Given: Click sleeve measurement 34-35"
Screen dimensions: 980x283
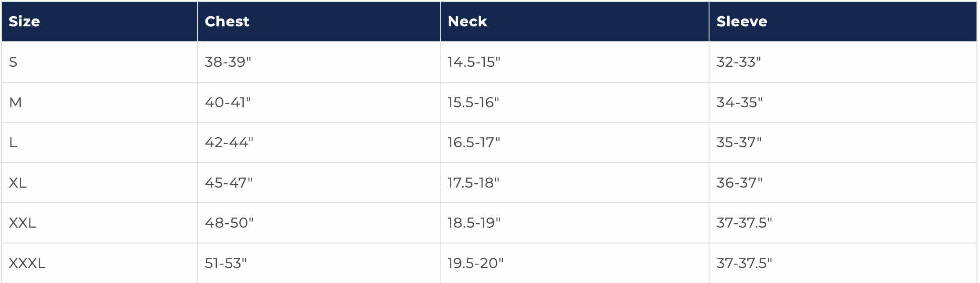Looking at the screenshot, I should 739,102.
